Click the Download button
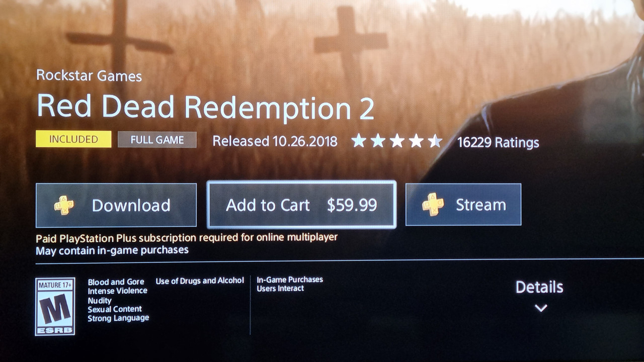 click(x=116, y=205)
